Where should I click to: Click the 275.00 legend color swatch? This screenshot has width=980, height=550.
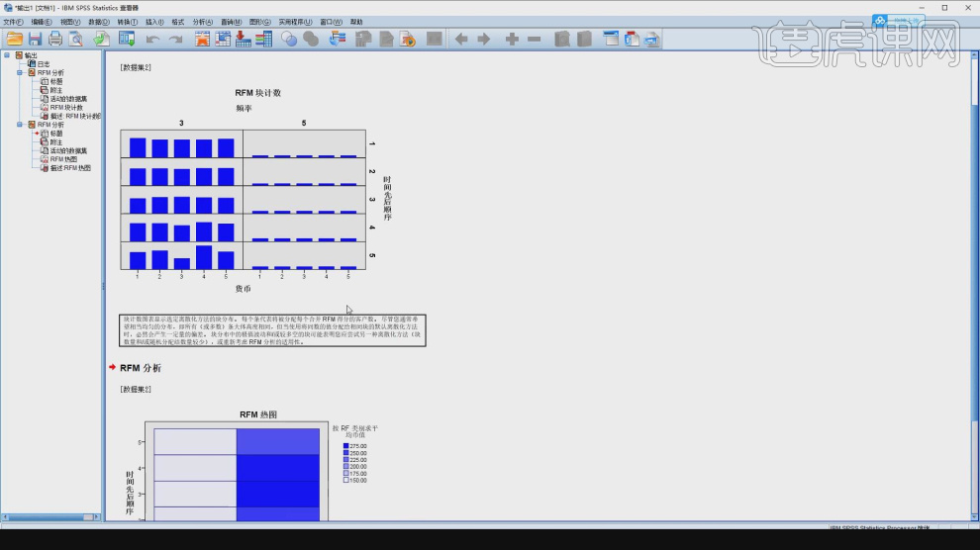[346, 446]
